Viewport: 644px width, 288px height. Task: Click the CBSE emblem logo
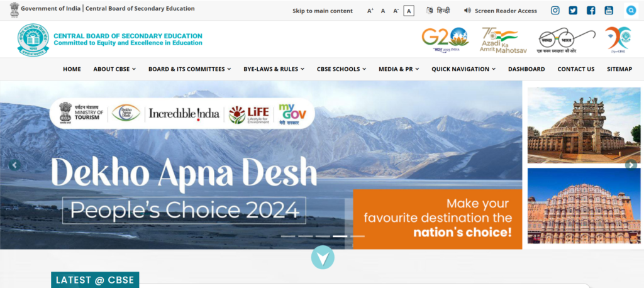(x=33, y=40)
